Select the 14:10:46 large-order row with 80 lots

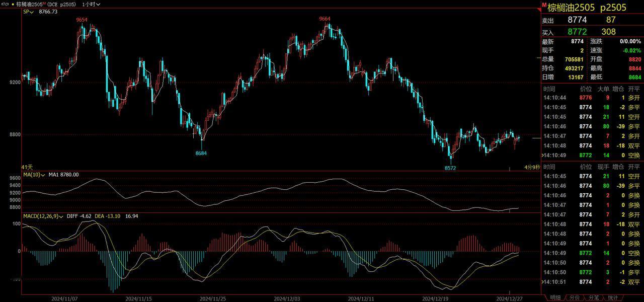(592, 126)
